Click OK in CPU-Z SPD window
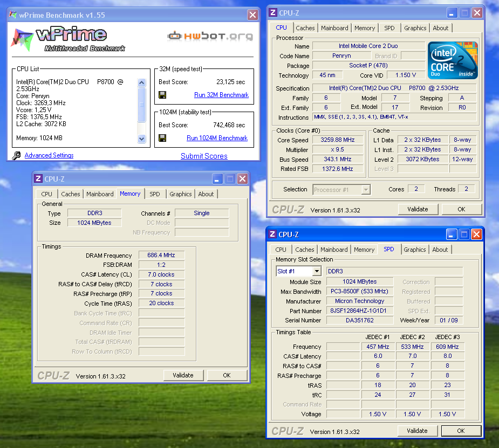The height and width of the screenshot is (448, 499). tap(461, 431)
